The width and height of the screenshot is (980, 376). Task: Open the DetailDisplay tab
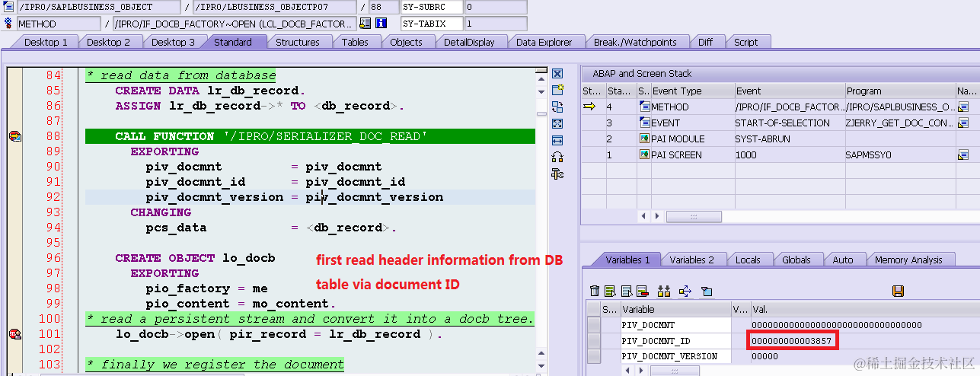469,42
